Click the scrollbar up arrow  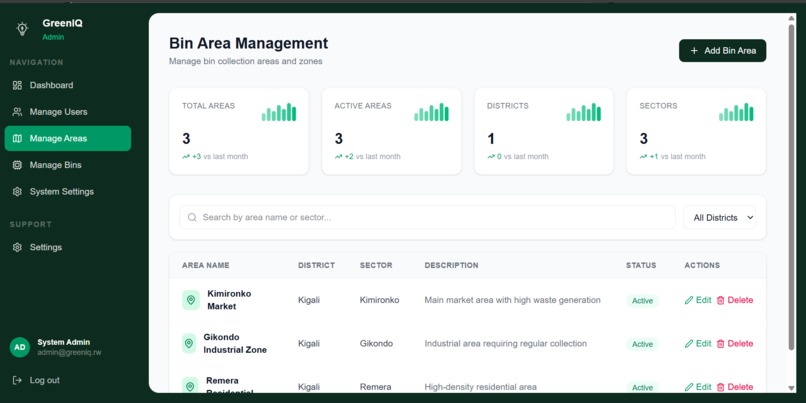pyautogui.click(x=792, y=19)
